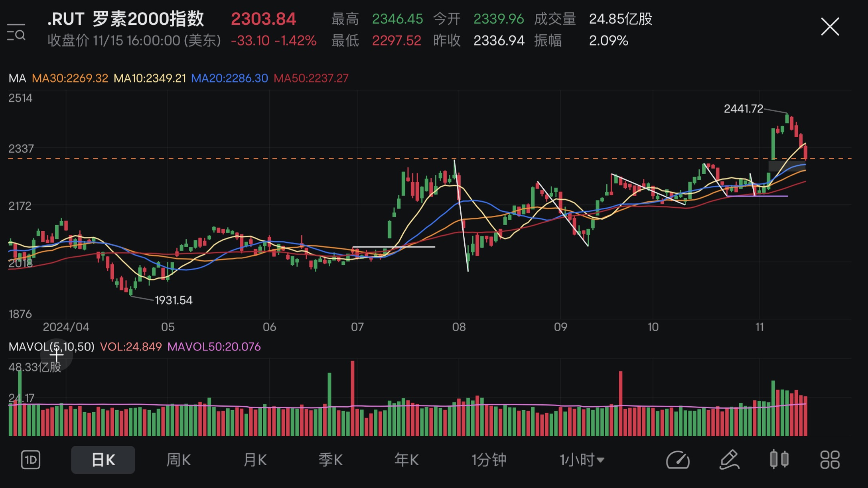This screenshot has width=868, height=488.
Task: Click the 08 month axis label
Action: tap(459, 327)
